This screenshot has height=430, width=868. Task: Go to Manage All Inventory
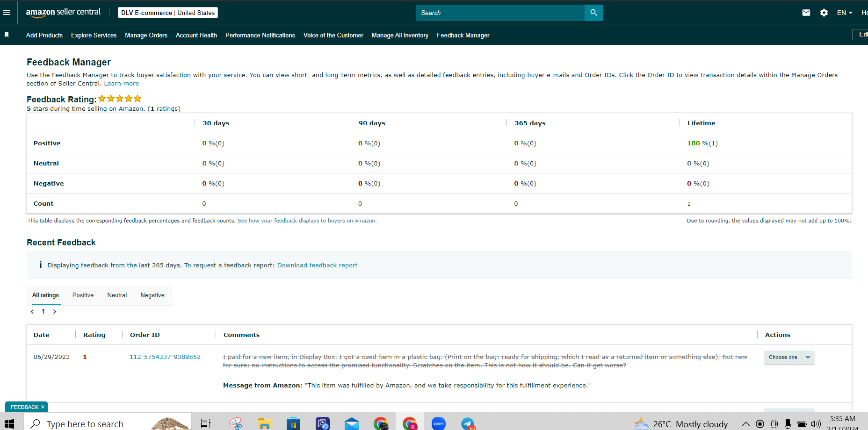tap(400, 35)
